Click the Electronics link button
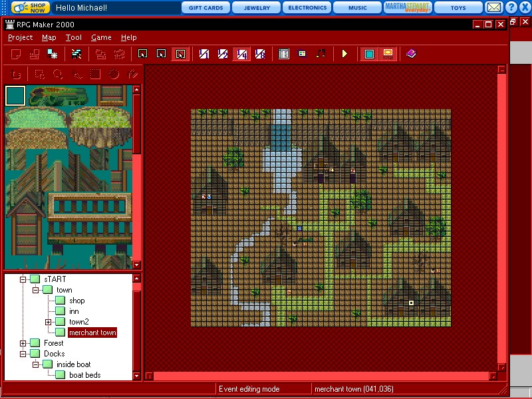The width and height of the screenshot is (532, 399). 307,7
